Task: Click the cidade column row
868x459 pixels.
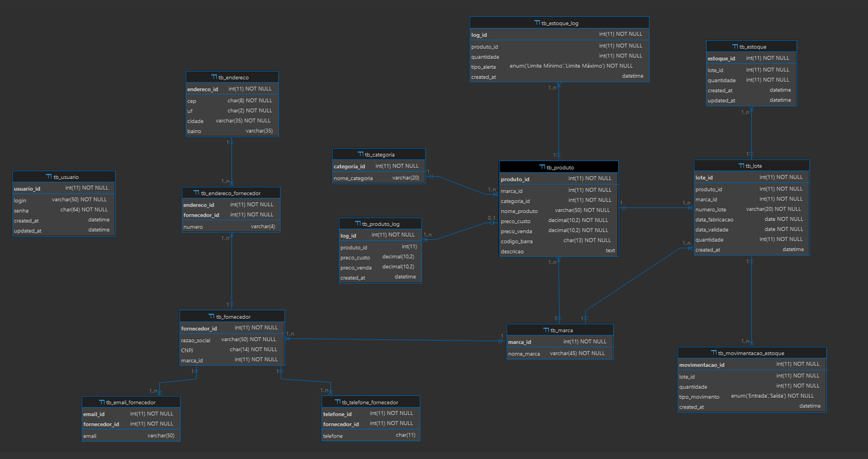Action: (232, 121)
